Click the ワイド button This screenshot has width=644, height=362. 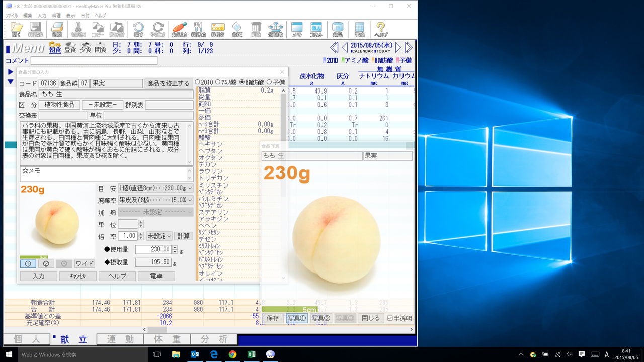pyautogui.click(x=85, y=264)
